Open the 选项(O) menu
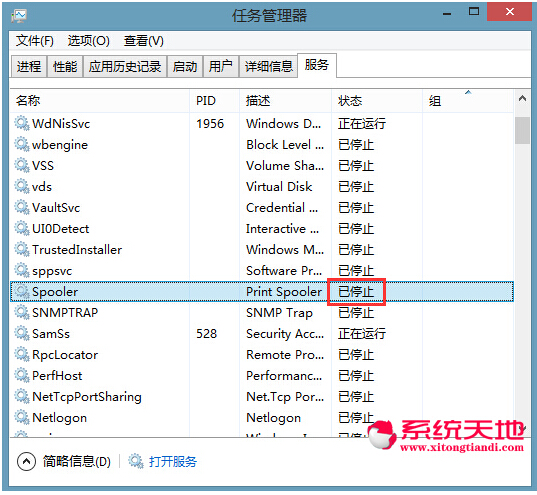Screen dimensions: 537x495 point(88,41)
